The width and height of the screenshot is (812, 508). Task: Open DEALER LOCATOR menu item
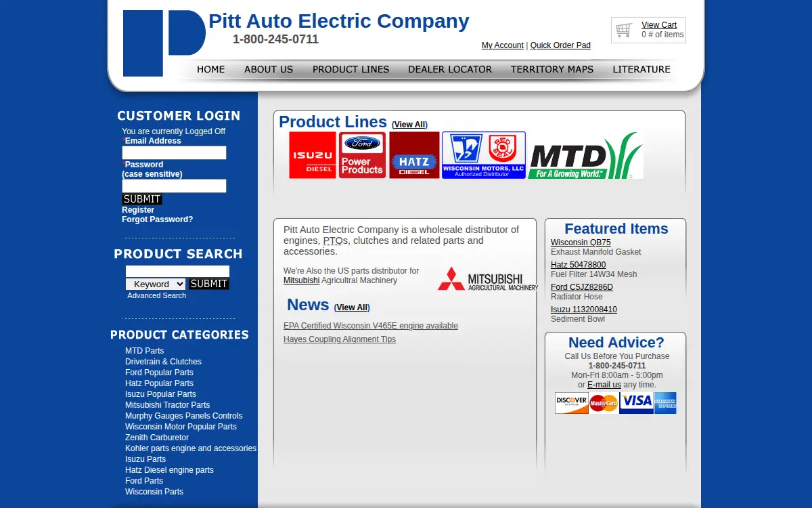(x=450, y=69)
